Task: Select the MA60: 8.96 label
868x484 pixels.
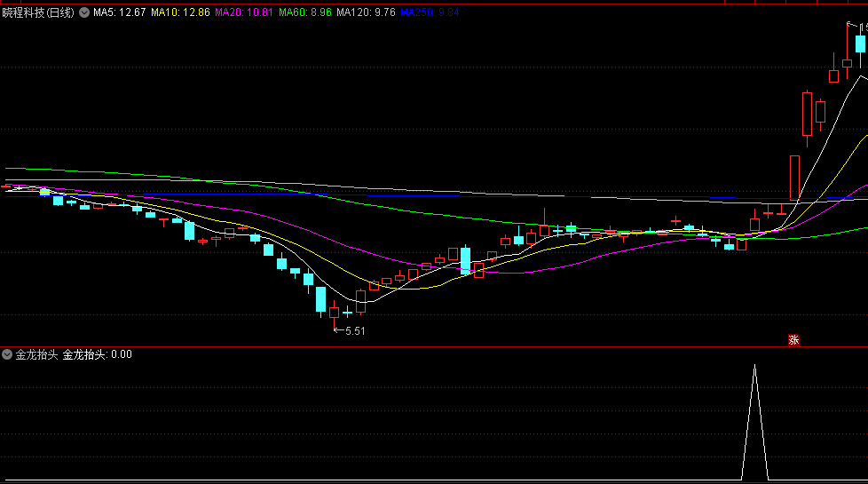Action: pyautogui.click(x=305, y=12)
